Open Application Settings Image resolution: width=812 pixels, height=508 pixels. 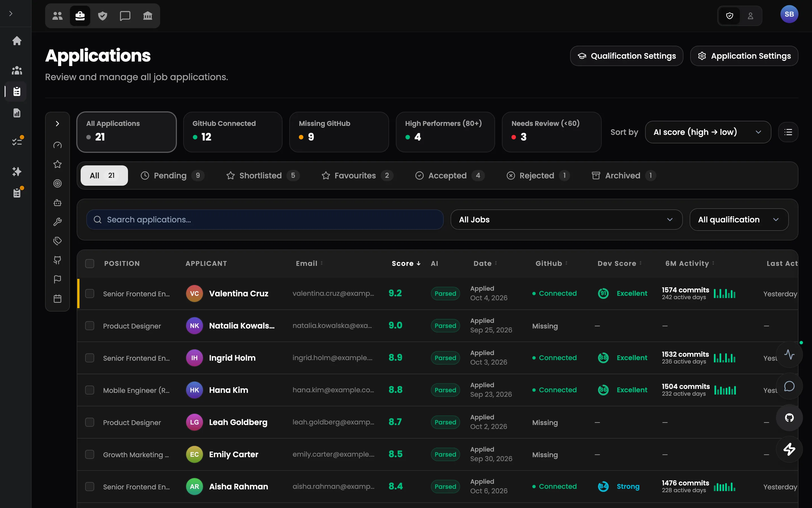744,56
